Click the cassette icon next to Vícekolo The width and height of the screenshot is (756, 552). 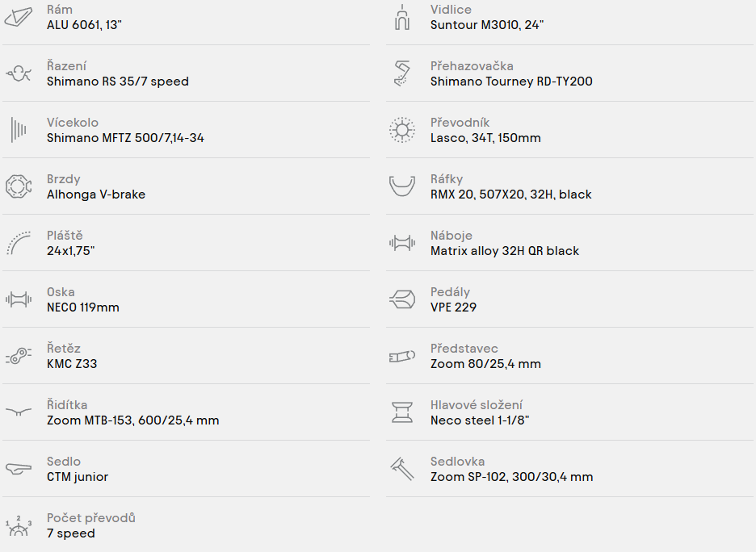19,130
